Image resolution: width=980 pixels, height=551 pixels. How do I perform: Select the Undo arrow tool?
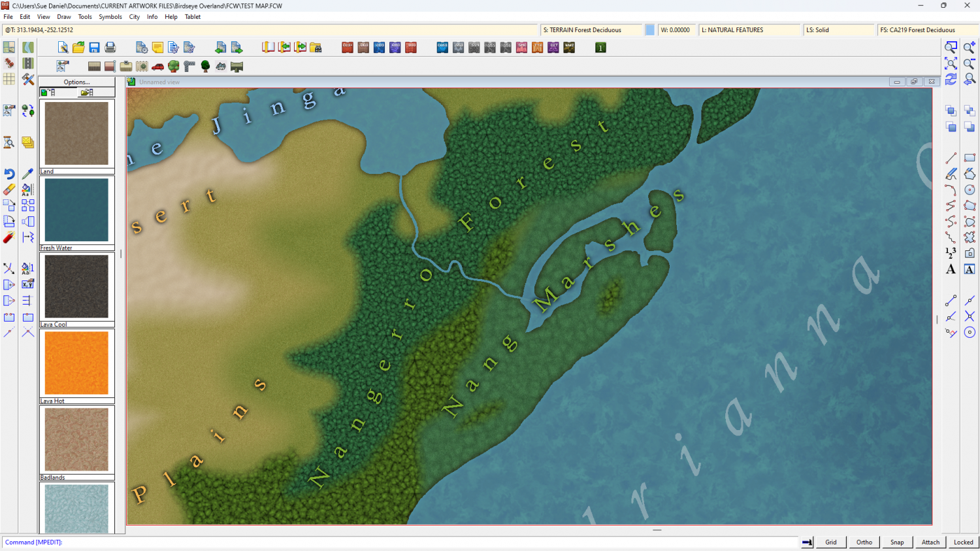[x=9, y=174]
